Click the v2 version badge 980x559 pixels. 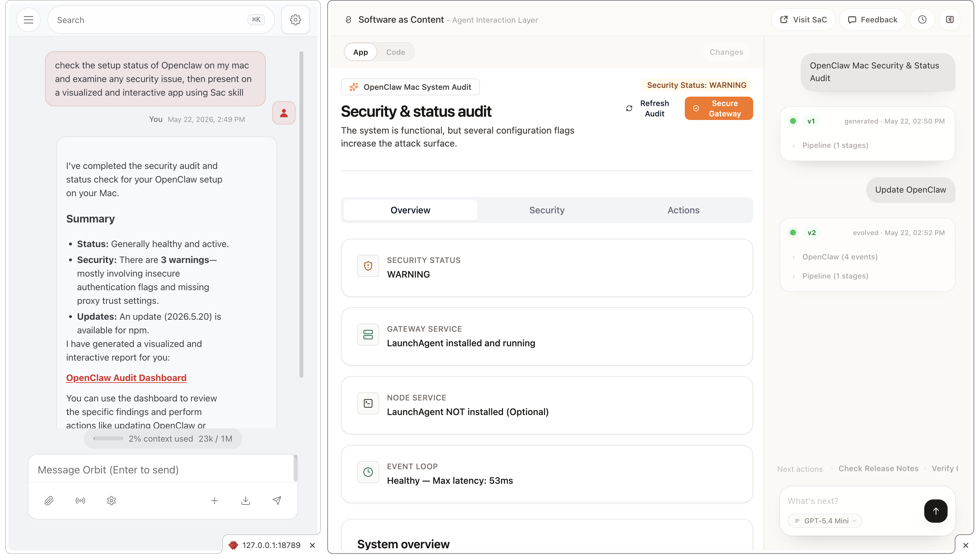(811, 233)
